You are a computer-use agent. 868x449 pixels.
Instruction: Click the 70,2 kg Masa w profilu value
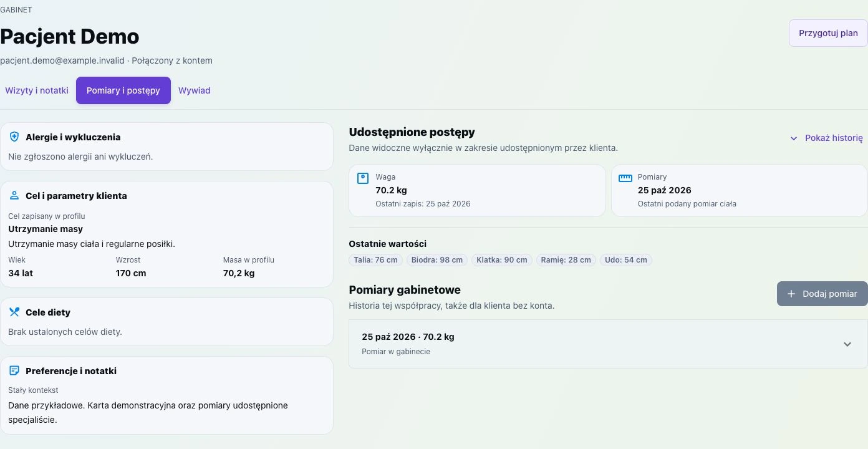coord(239,273)
